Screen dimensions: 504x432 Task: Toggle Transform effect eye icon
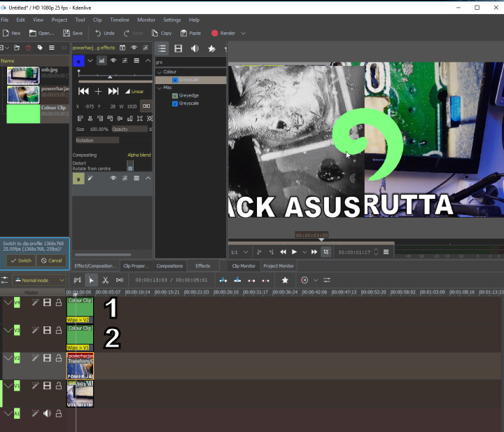(x=113, y=60)
